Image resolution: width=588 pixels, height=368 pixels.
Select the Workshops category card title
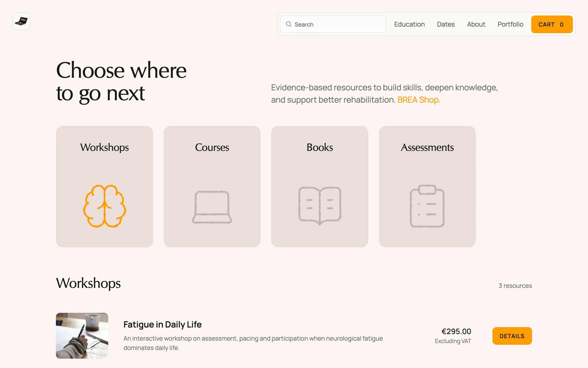[x=104, y=147]
